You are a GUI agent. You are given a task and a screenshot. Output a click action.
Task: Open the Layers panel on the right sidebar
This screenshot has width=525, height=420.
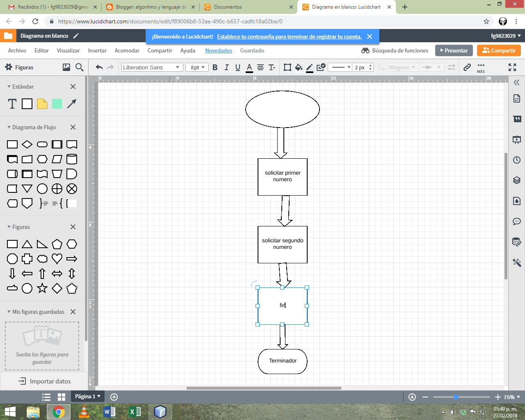point(516,180)
